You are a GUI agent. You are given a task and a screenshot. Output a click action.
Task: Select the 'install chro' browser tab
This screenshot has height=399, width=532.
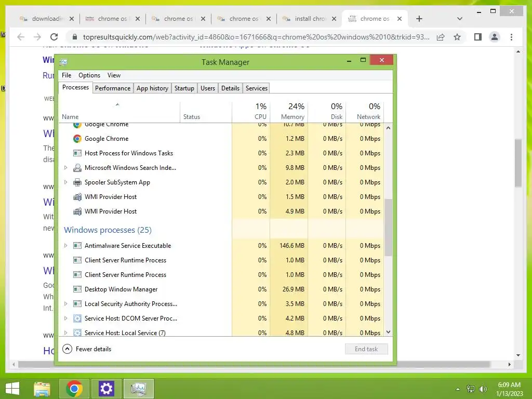click(309, 19)
